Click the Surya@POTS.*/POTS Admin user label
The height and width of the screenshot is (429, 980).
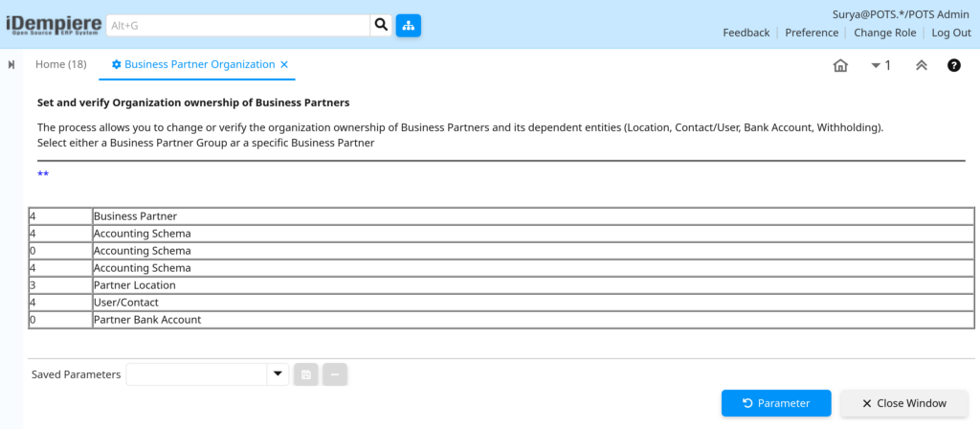click(x=902, y=15)
